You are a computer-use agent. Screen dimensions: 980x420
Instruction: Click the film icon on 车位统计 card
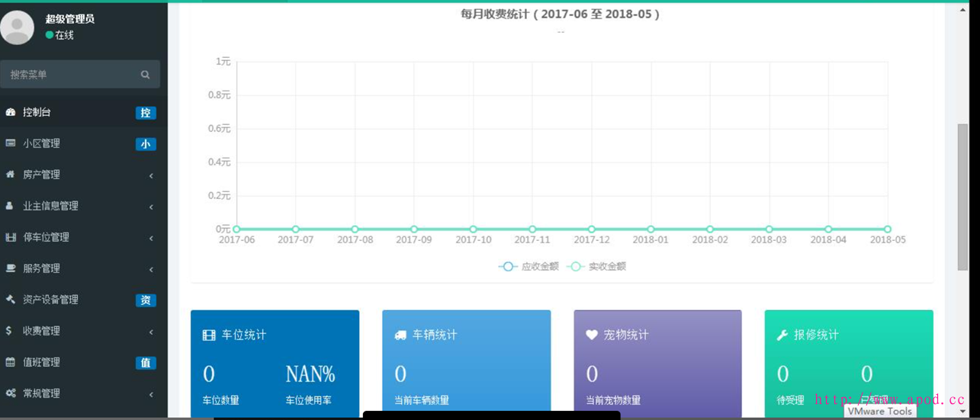[x=209, y=335]
